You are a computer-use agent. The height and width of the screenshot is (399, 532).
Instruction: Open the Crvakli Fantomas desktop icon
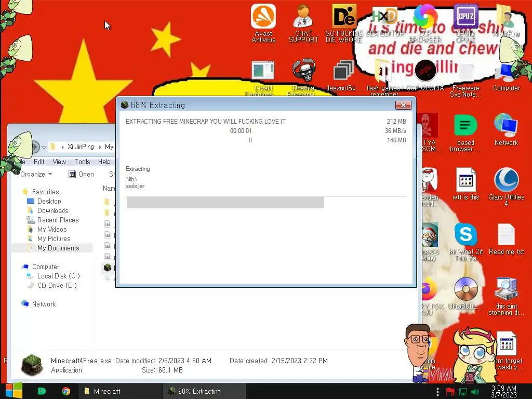coord(262,77)
